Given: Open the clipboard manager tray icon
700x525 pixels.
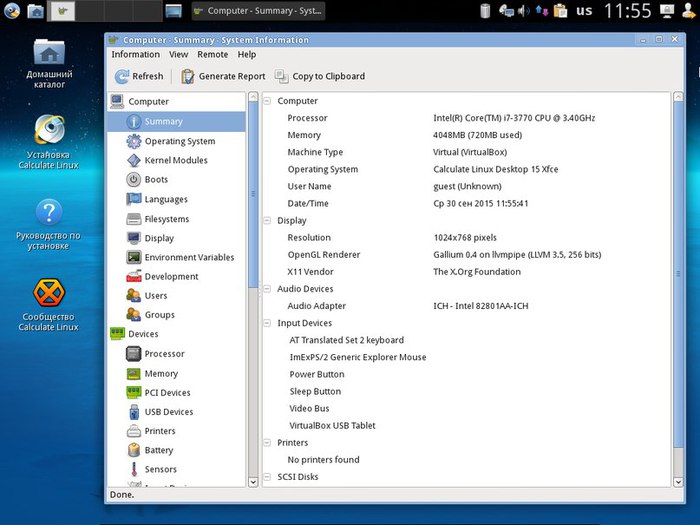Looking at the screenshot, I should tap(560, 11).
